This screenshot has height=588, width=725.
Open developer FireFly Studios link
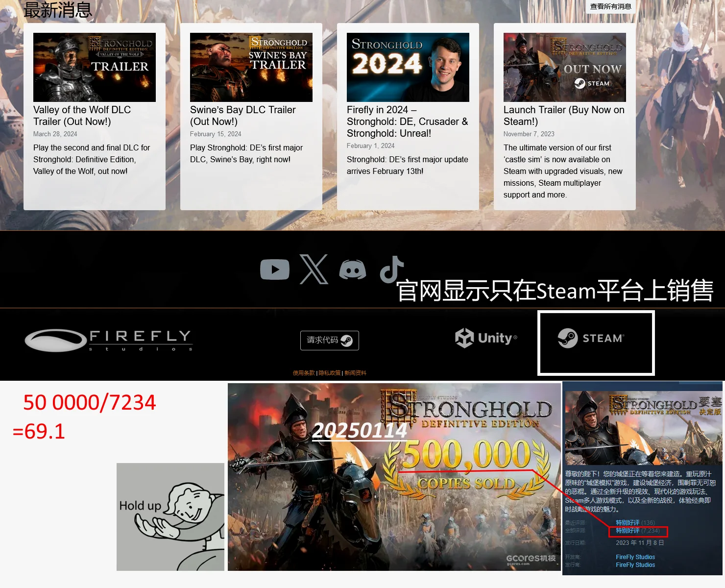(635, 557)
